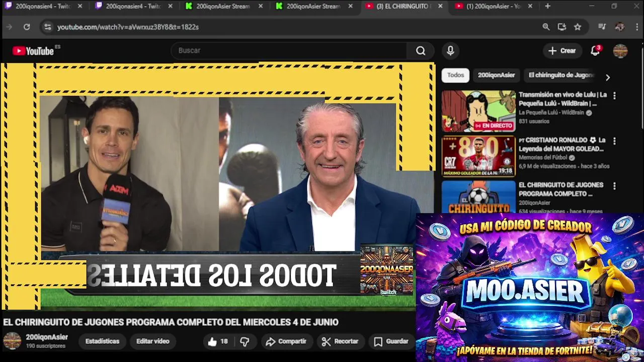This screenshot has width=644, height=362.
Task: Open 'EL CHIRINGUITO DE JUGONES PROGRAMA COMPLETO' sidebar title
Action: 561,190
